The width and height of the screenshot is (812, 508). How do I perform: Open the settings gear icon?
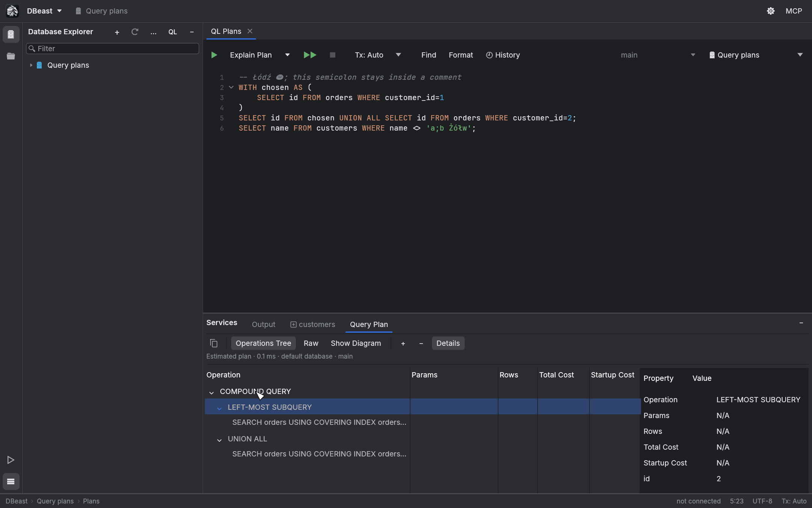[771, 11]
